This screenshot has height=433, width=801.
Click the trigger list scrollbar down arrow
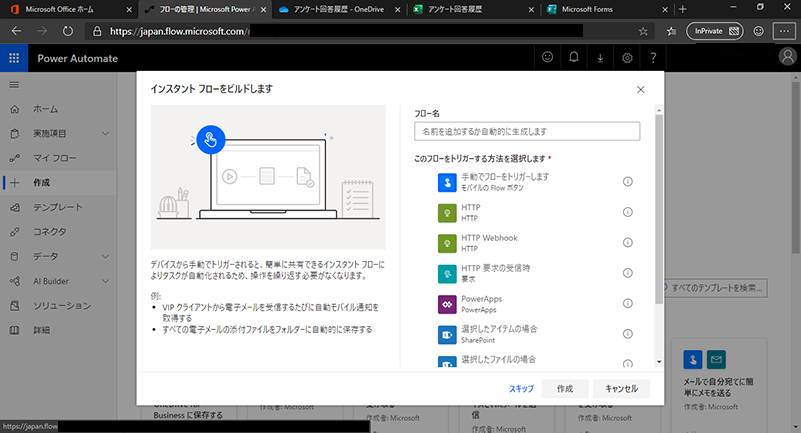click(x=659, y=362)
